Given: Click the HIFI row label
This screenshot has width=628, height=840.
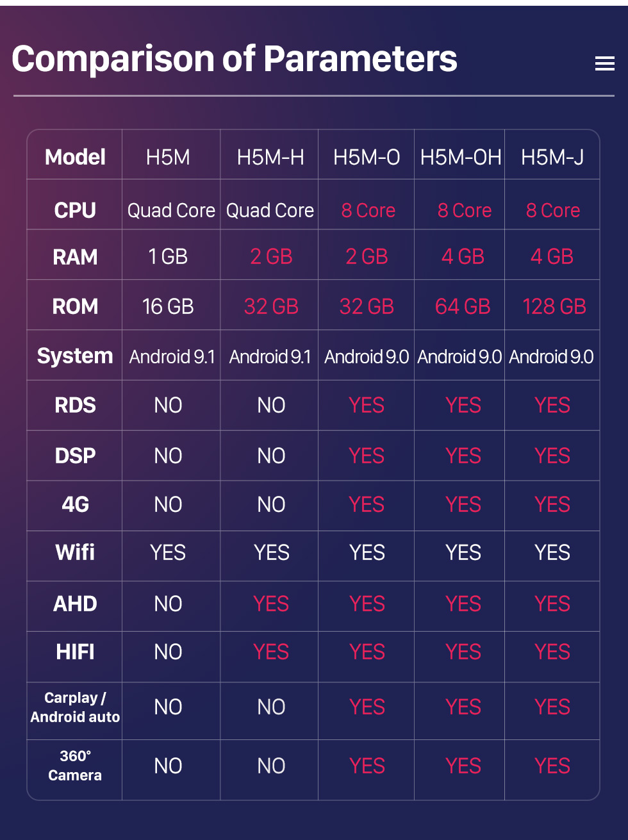Looking at the screenshot, I should pos(75,652).
